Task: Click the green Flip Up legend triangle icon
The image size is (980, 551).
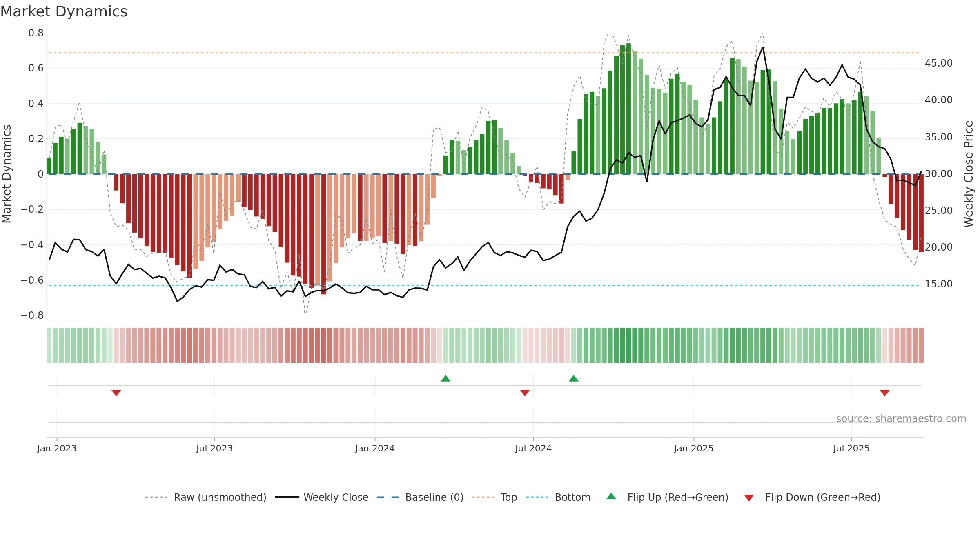Action: pos(611,496)
